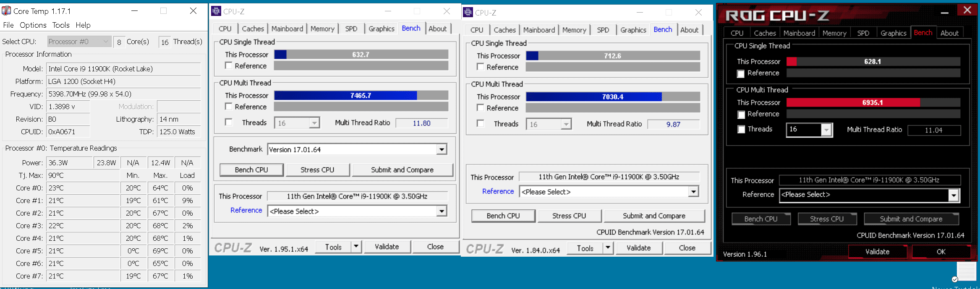The width and height of the screenshot is (980, 289).
Task: Click Submit and Compare in CPU-Z 1.95.1
Action: point(402,169)
